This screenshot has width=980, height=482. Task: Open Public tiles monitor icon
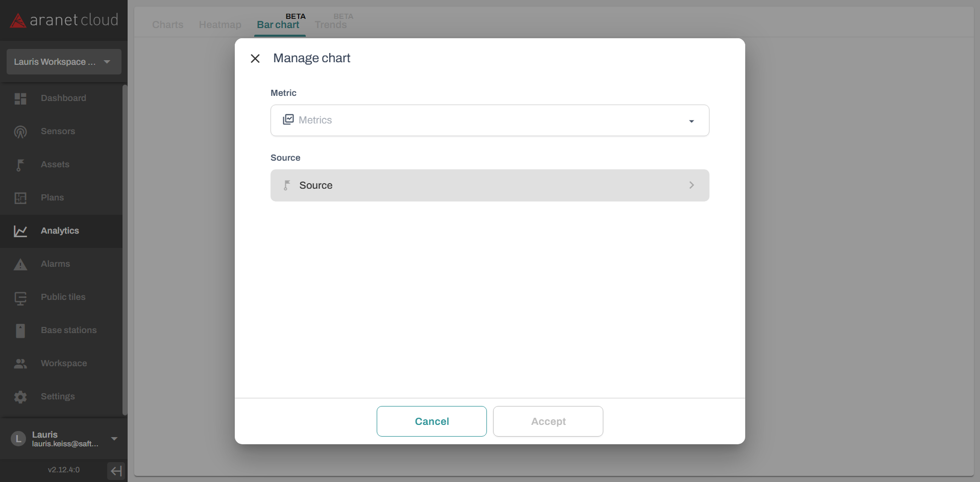(20, 298)
